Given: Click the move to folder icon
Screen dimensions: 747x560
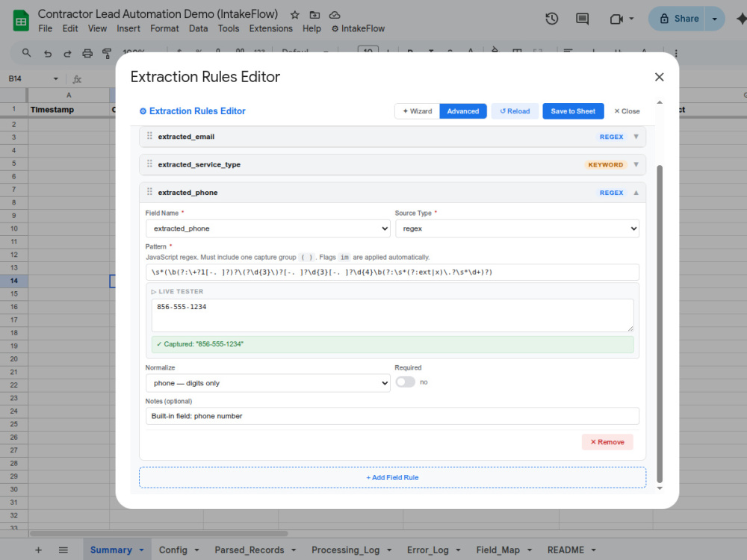Looking at the screenshot, I should pyautogui.click(x=315, y=15).
